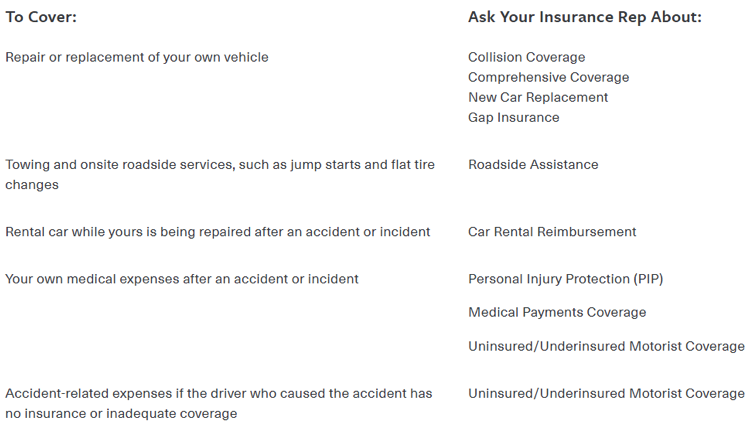Click Gap Insurance entry
756x427 pixels.
tap(513, 117)
